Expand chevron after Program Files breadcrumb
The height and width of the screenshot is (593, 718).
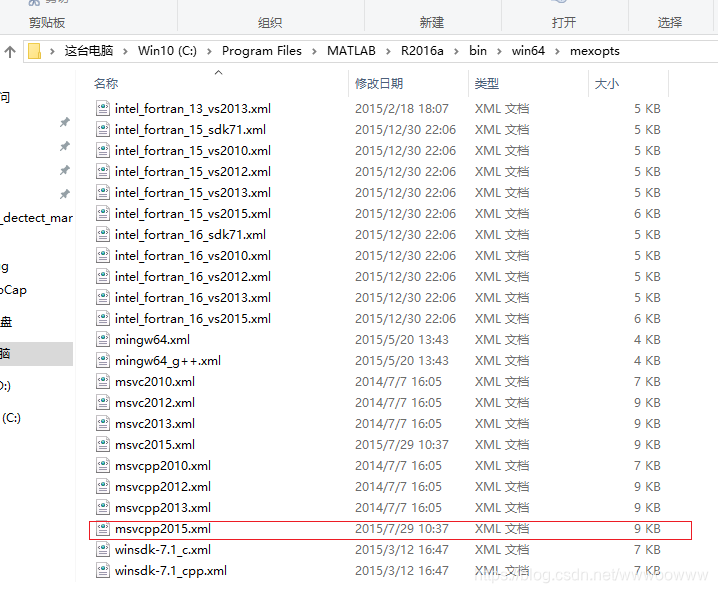click(314, 51)
